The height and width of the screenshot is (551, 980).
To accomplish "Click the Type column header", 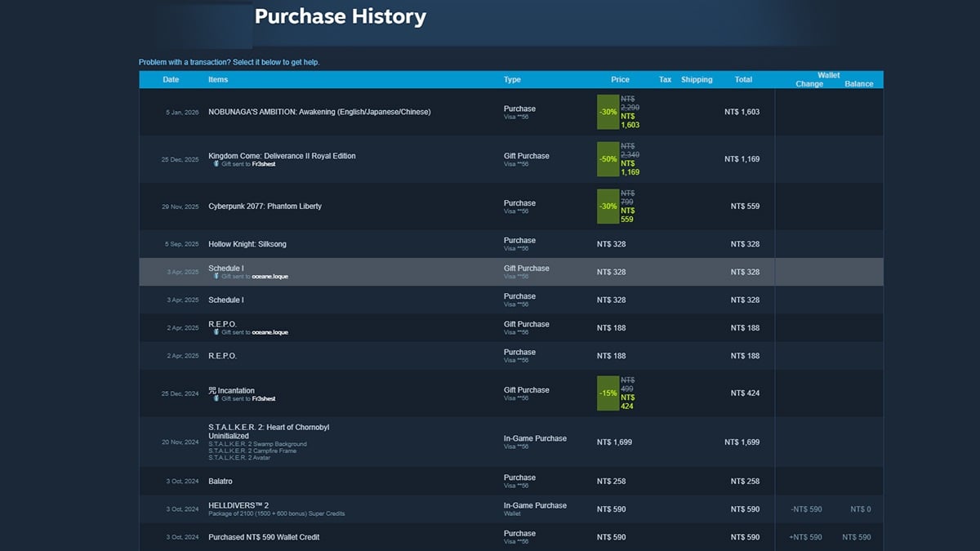I will [512, 80].
